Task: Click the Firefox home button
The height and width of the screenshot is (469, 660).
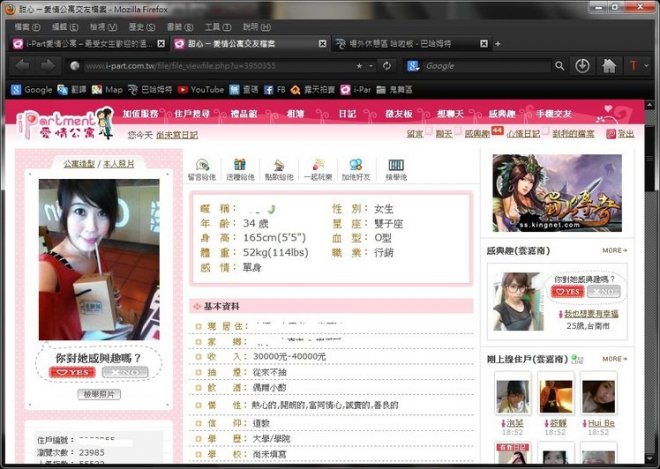Action: tap(609, 66)
